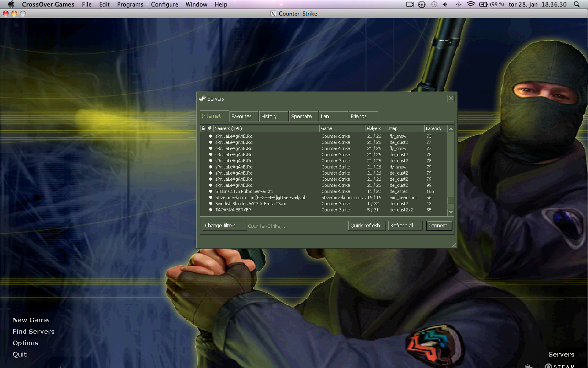
Task: Click shield icon beside Strzelnica-konin server
Action: tap(211, 197)
